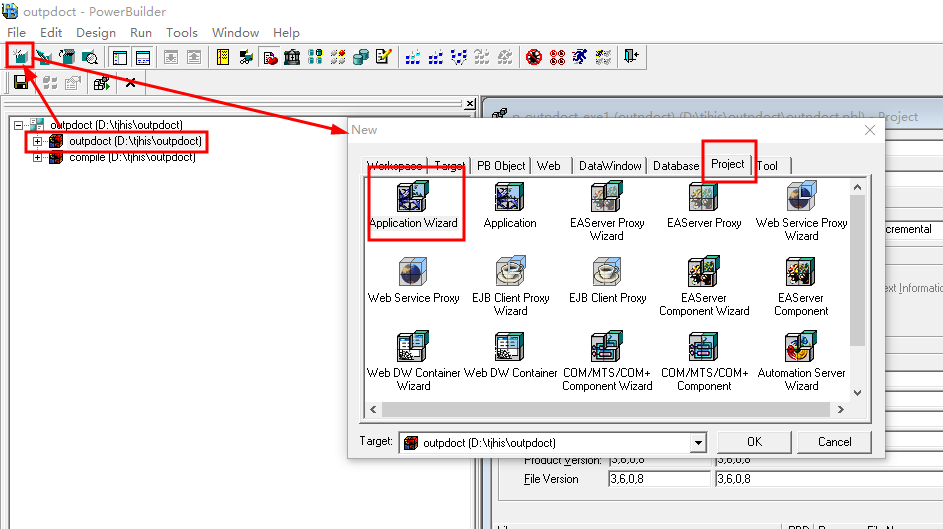Open the Library painter building icon
Image resolution: width=943 pixels, height=529 pixels.
tap(292, 57)
